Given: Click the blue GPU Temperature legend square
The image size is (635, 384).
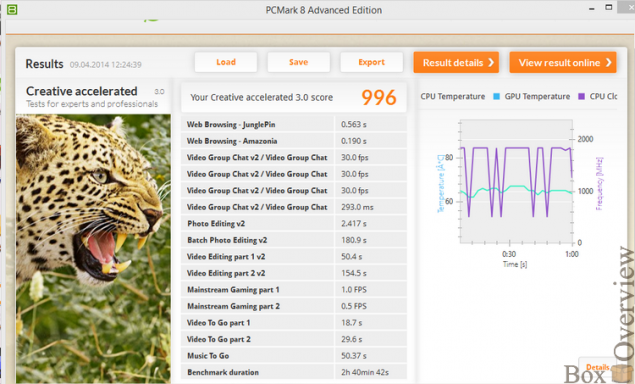Looking at the screenshot, I should [496, 96].
